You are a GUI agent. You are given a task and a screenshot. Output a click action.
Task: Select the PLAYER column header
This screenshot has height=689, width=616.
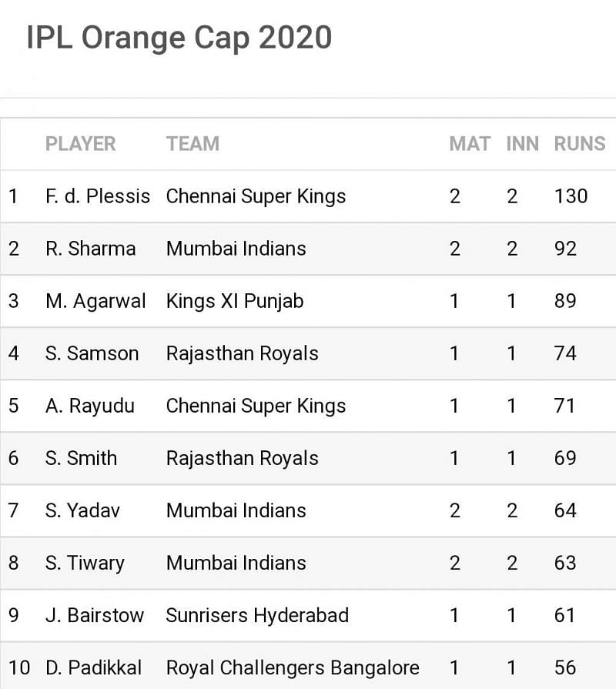pyautogui.click(x=80, y=144)
